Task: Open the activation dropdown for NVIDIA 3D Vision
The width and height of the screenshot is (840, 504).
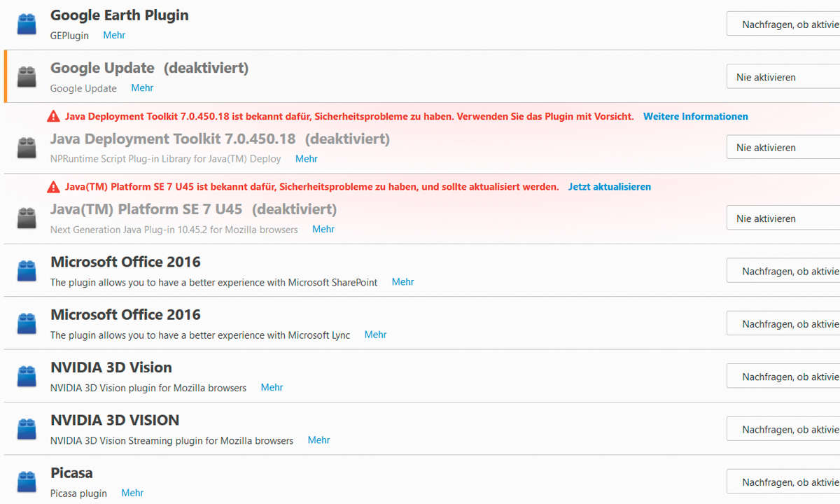Action: (x=783, y=377)
